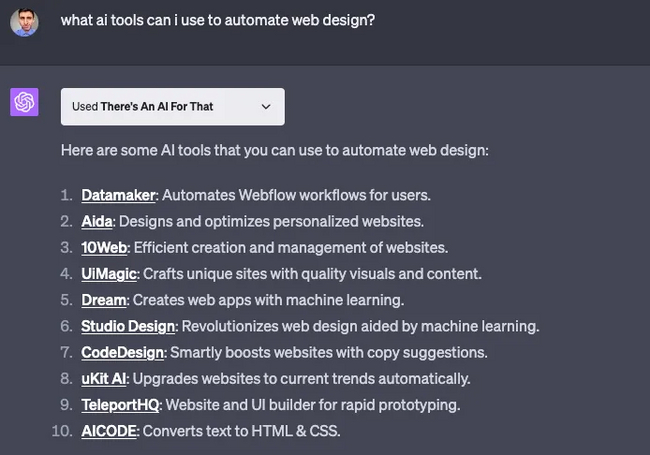Viewport: 650px width, 455px height.
Task: Click 'Smartly boosts websites with copy suggestions' text
Action: 329,352
